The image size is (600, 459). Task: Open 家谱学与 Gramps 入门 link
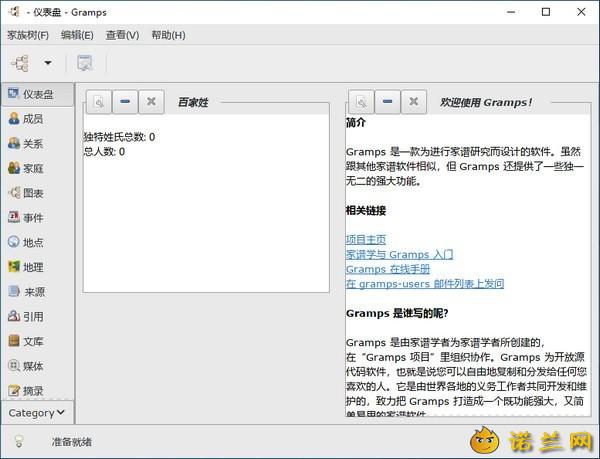tap(399, 254)
